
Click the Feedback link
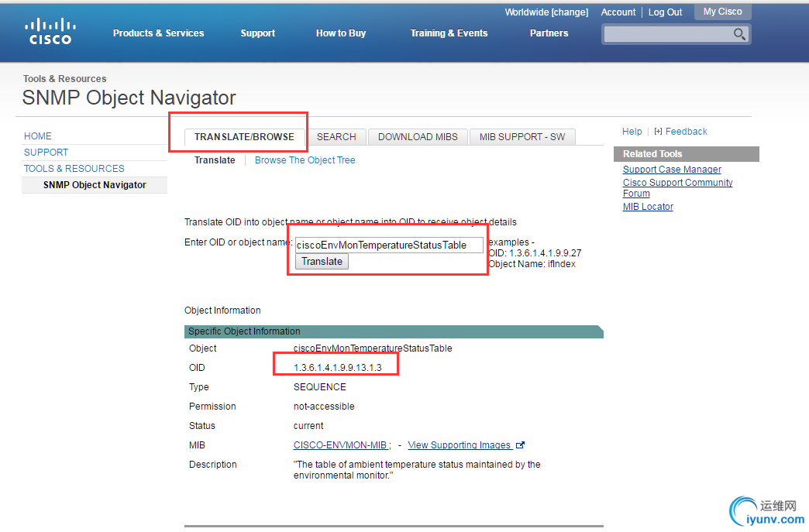pyautogui.click(x=687, y=132)
